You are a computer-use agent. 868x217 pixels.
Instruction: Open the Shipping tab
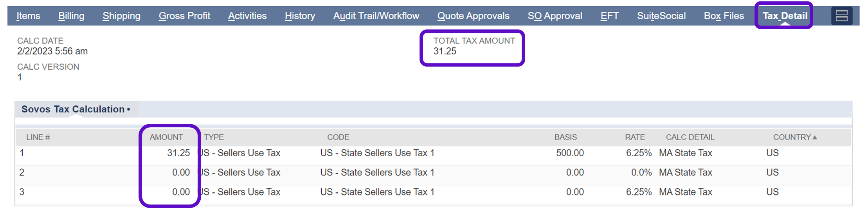(x=121, y=16)
